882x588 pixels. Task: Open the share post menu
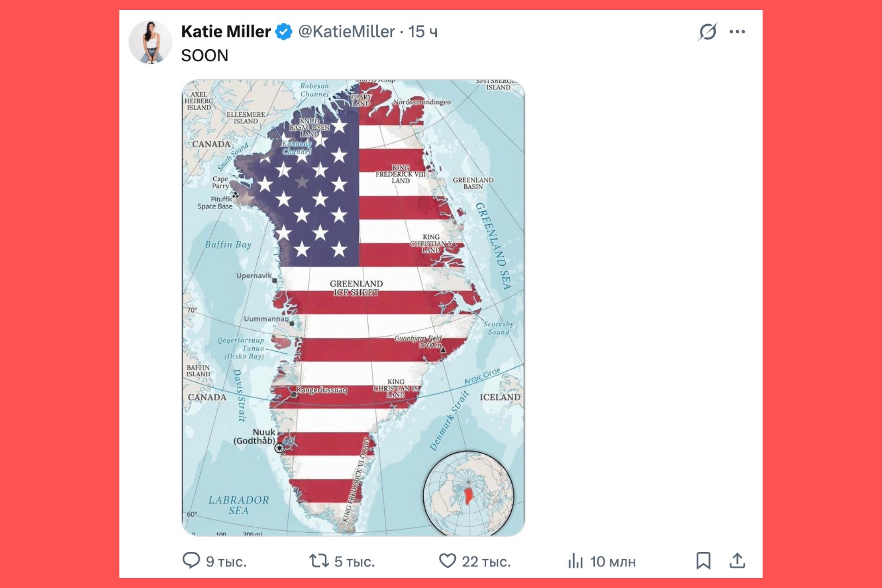coord(737,560)
